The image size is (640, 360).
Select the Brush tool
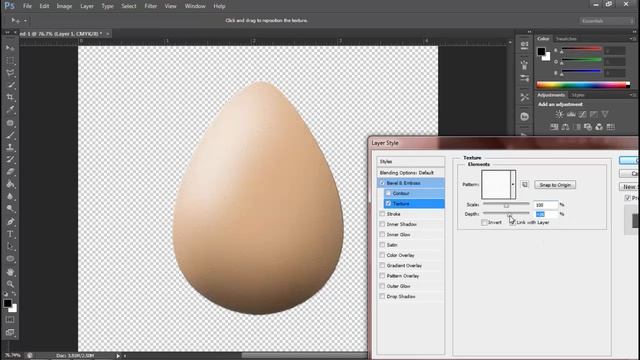(x=10, y=135)
